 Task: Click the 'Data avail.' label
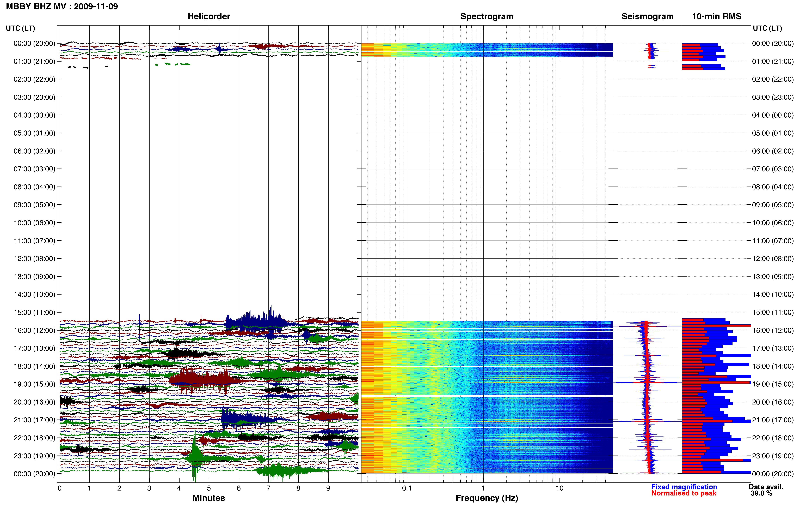766,487
